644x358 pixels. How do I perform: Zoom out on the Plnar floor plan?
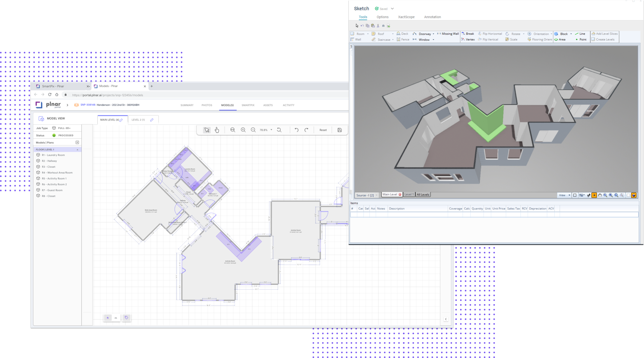tap(253, 130)
